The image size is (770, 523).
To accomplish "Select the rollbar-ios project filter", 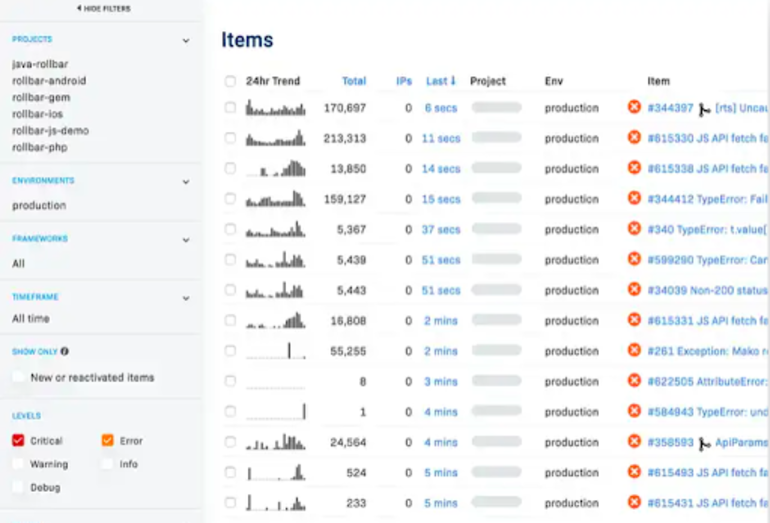I will click(x=38, y=114).
